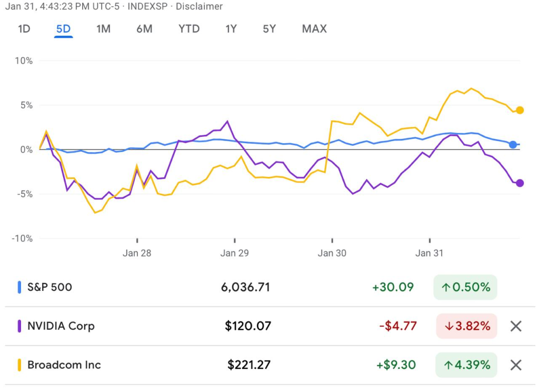Select the 5D time range tab
Screen dimensions: 539x392
coord(63,29)
